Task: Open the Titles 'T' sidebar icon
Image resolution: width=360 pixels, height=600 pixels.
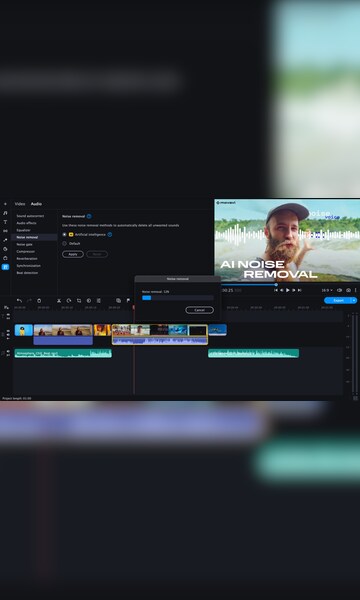Action: 5,222
